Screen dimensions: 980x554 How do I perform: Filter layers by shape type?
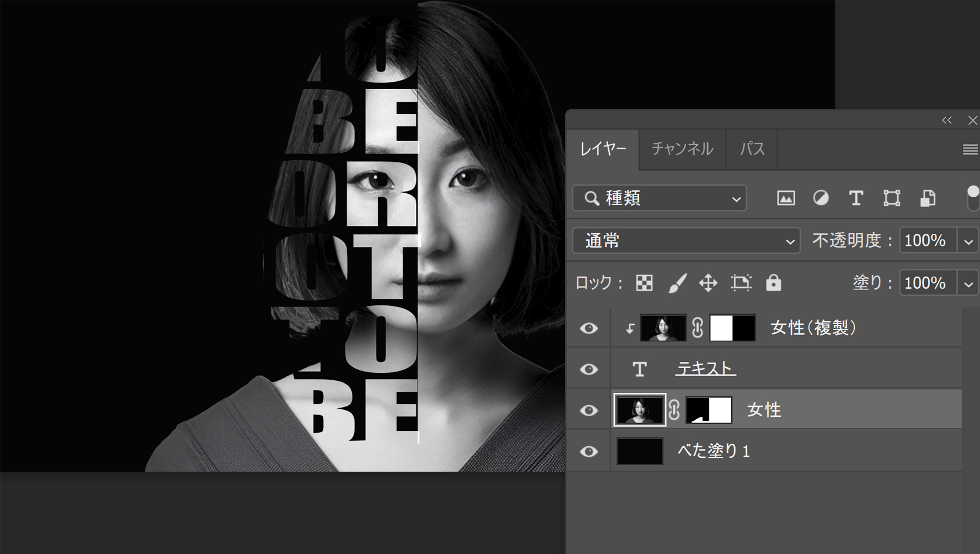[x=891, y=198]
